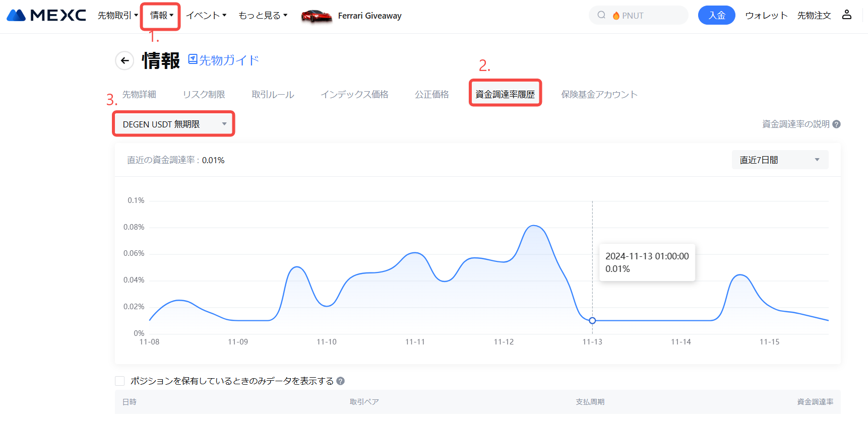Image resolution: width=868 pixels, height=421 pixels.
Task: Click the chart data point at 11-13
Action: [592, 321]
